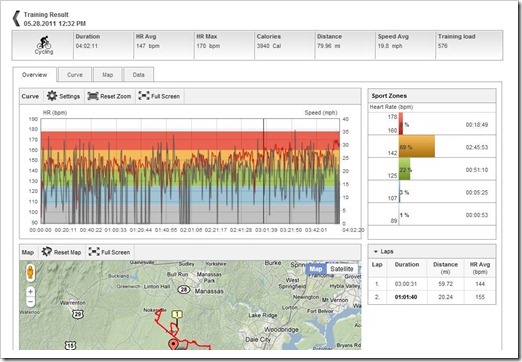This screenshot has height=362, width=522.
Task: Click the green 22% heart rate zone bar
Action: pos(405,169)
